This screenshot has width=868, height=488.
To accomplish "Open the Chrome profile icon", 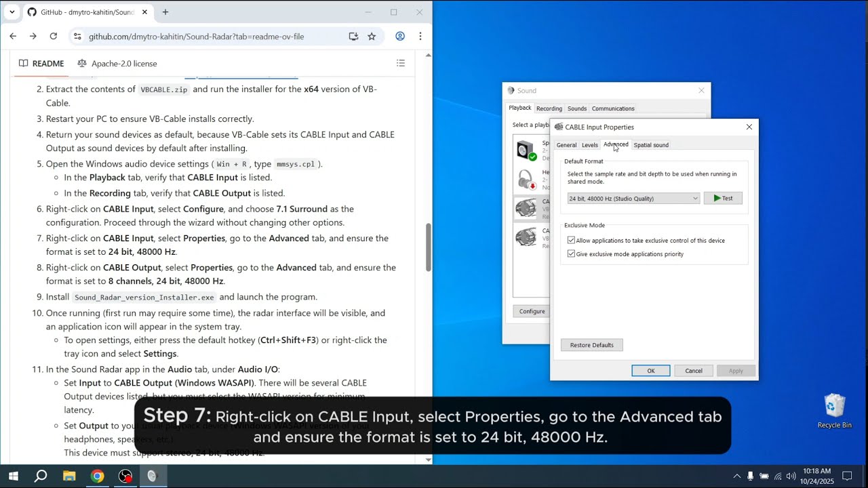I will [400, 37].
